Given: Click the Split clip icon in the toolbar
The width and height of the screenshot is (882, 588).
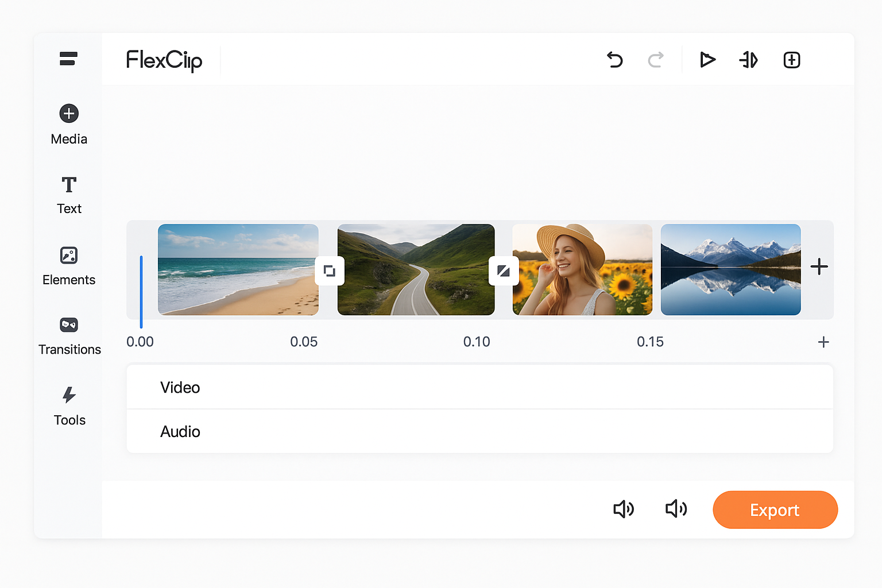Looking at the screenshot, I should click(748, 60).
